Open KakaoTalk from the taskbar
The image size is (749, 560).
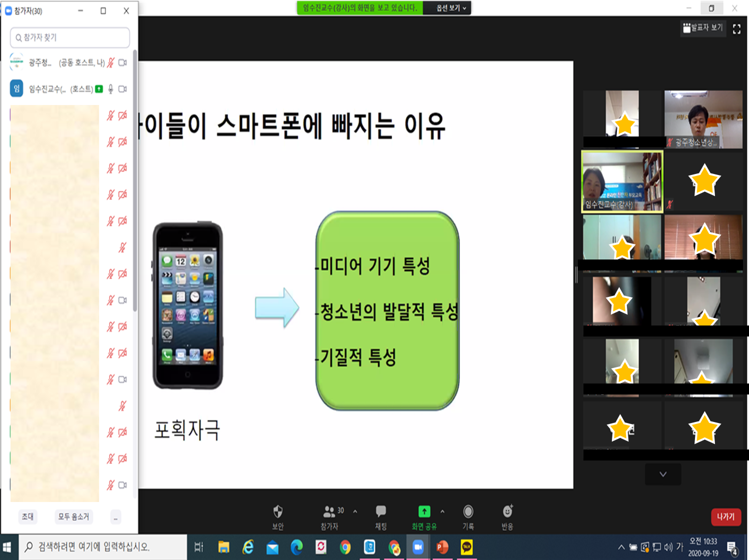click(466, 547)
